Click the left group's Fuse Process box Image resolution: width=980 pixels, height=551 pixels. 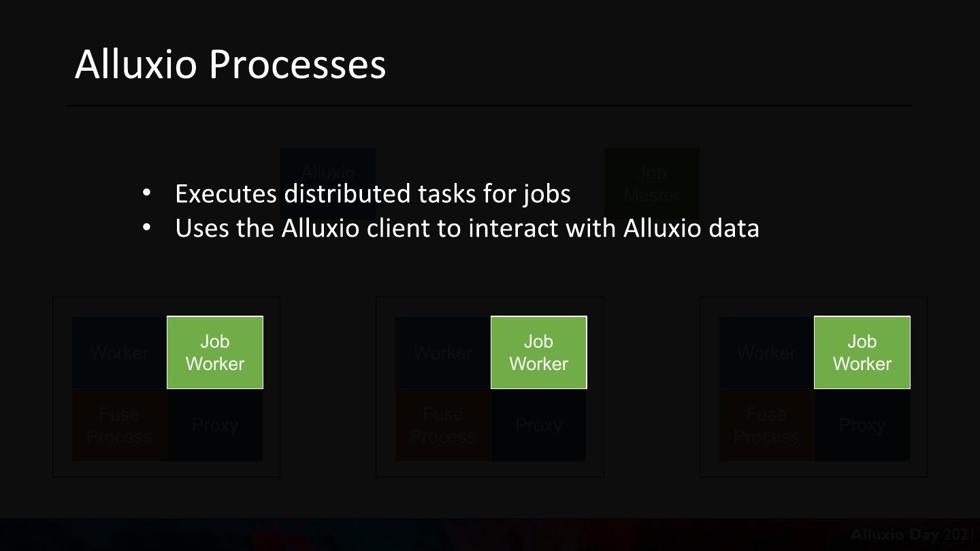[x=120, y=425]
